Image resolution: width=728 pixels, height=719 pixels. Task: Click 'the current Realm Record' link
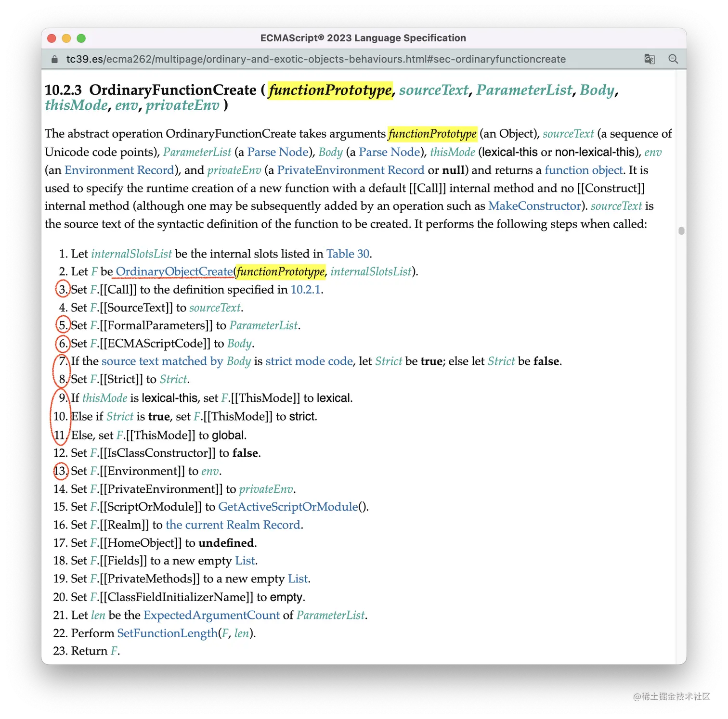pyautogui.click(x=233, y=525)
